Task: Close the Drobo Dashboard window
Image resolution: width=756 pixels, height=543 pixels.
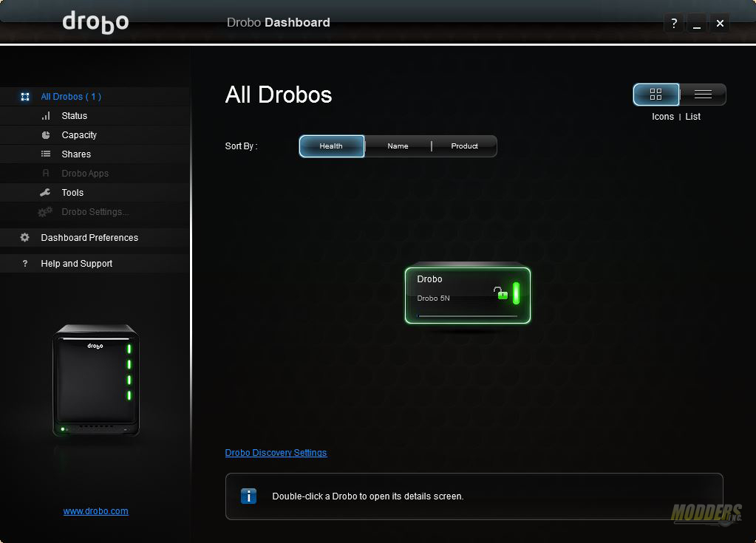Action: click(x=720, y=23)
